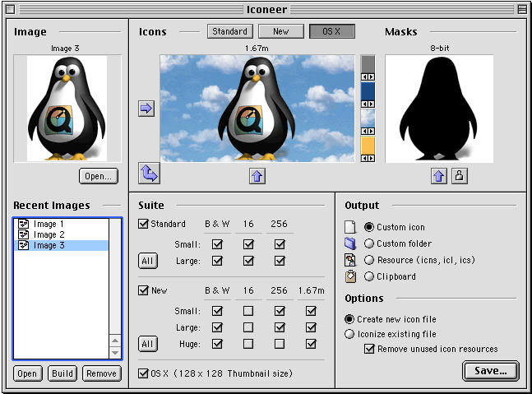Screen dimensions: 532x394
Task: Click the Open... button under Image
Action: (x=99, y=176)
